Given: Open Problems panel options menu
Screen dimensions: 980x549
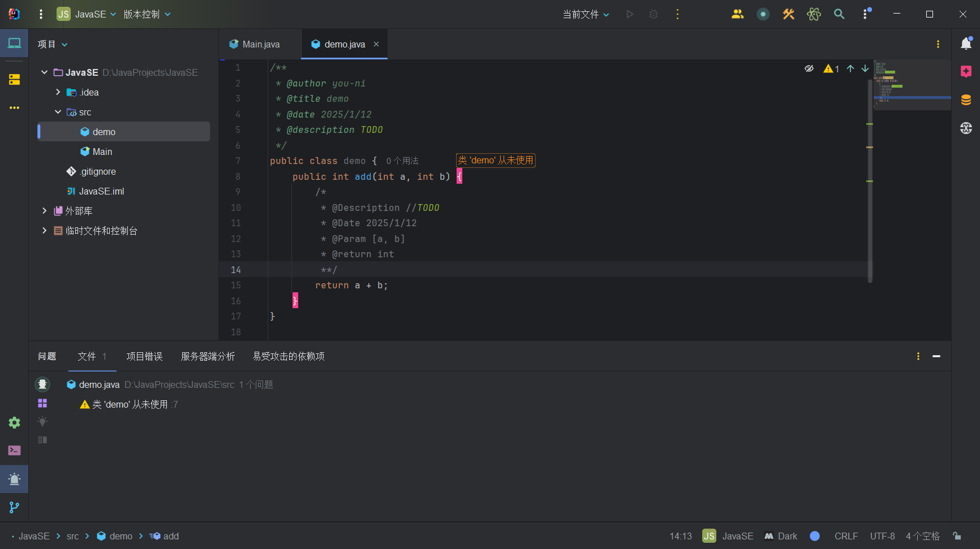Looking at the screenshot, I should tap(918, 356).
